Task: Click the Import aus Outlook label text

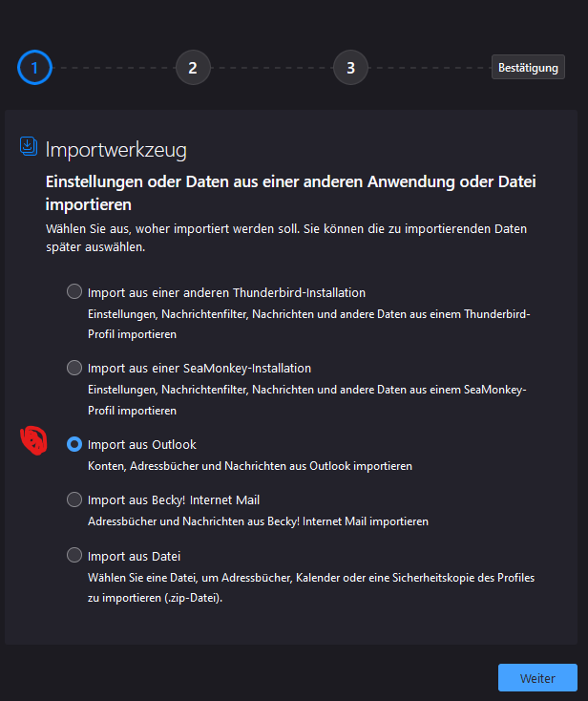Action: pos(141,444)
